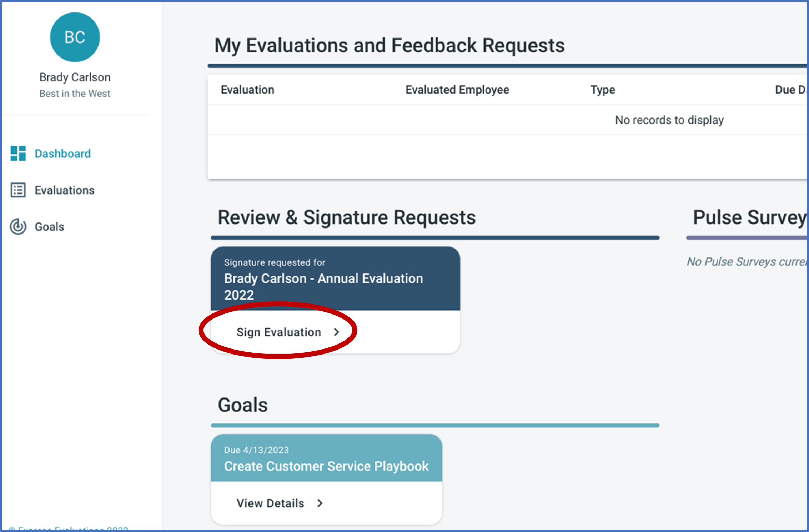Screen dimensions: 809x532
Task: Click the Sign Evaluation button
Action: coord(288,332)
